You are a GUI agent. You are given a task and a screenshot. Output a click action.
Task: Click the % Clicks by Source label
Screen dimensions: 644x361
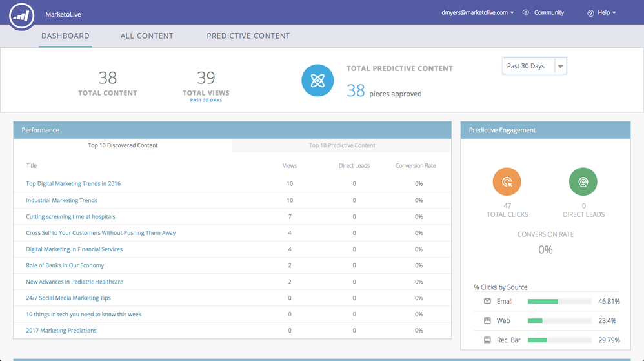(500, 287)
